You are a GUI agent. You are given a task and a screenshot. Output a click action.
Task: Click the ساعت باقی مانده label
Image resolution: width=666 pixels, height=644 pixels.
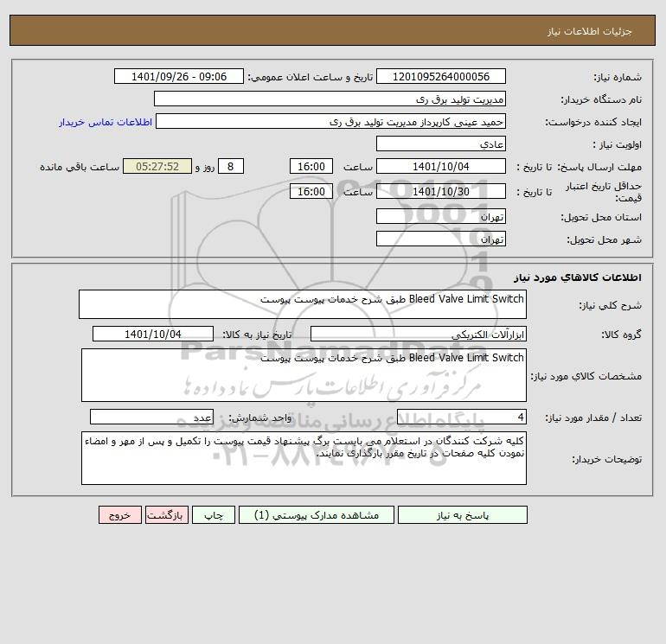(80, 167)
